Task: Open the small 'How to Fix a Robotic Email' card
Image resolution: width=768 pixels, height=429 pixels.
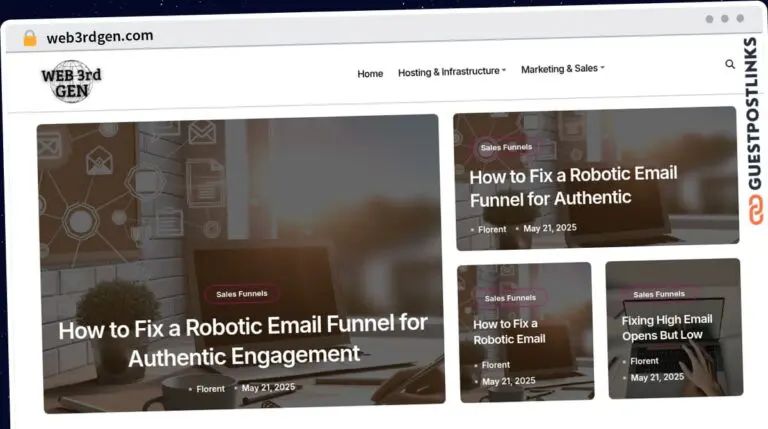Action: tap(509, 331)
